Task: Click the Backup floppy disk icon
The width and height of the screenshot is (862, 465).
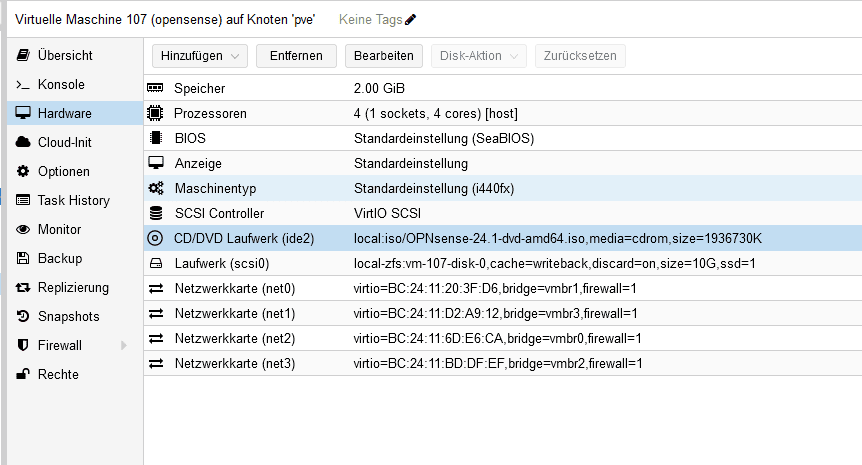Action: tap(23, 259)
